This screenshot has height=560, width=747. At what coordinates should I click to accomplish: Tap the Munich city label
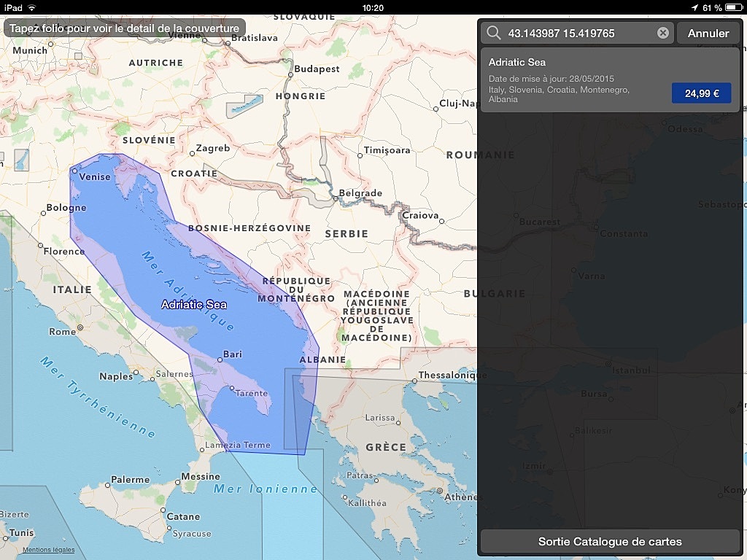click(30, 50)
